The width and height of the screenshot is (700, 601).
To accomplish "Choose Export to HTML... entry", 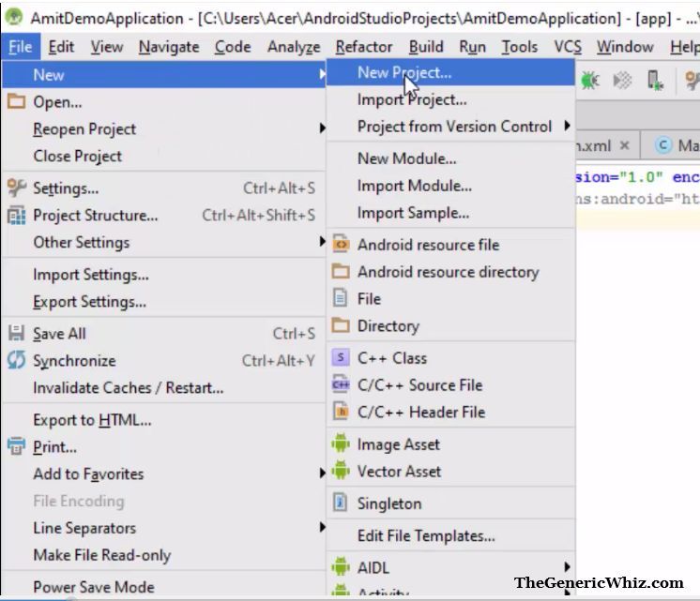I will pyautogui.click(x=164, y=419).
